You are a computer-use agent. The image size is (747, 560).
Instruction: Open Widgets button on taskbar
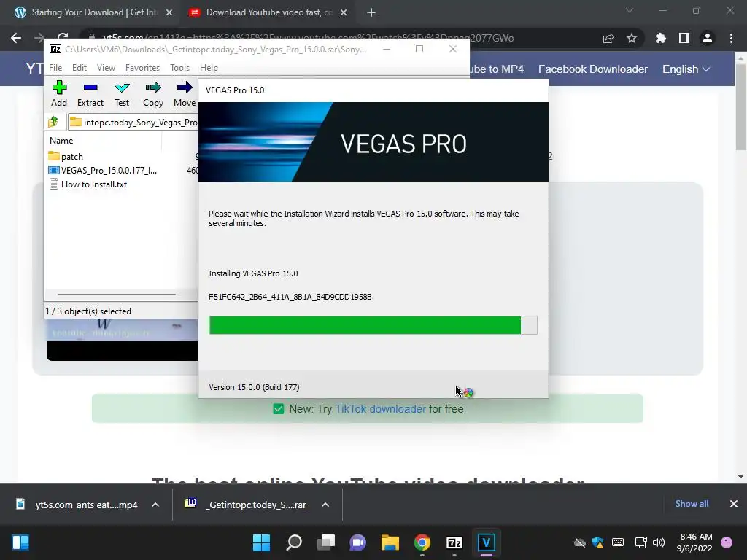20,542
